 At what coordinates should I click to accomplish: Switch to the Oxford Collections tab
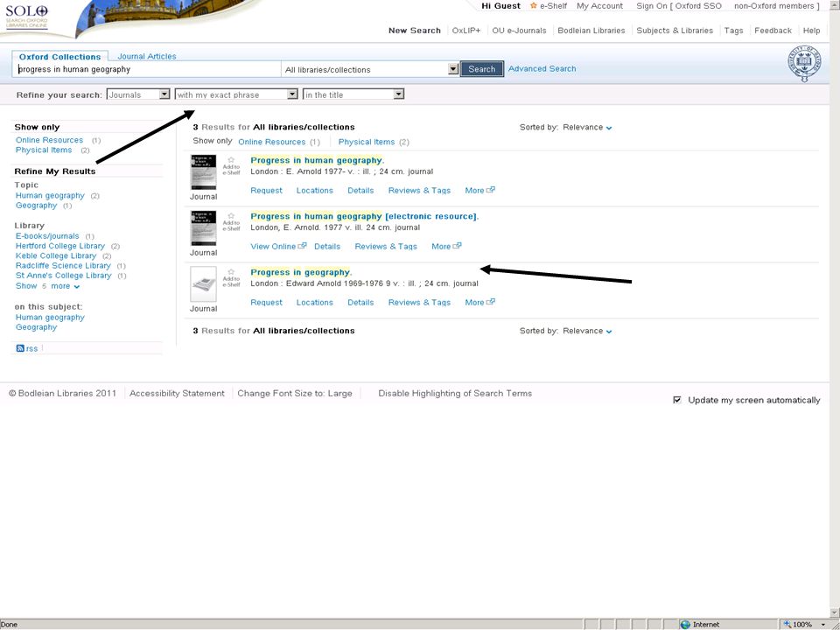click(x=60, y=56)
